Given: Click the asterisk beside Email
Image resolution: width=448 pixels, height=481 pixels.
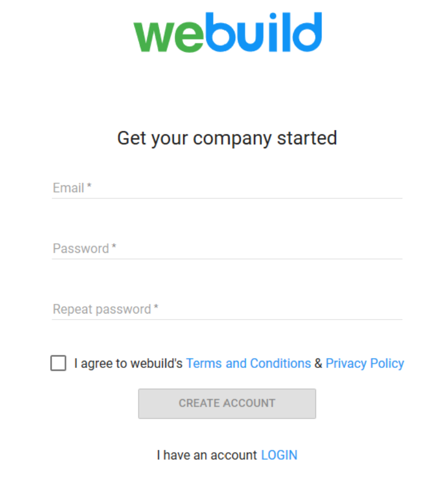Looking at the screenshot, I should 89,185.
